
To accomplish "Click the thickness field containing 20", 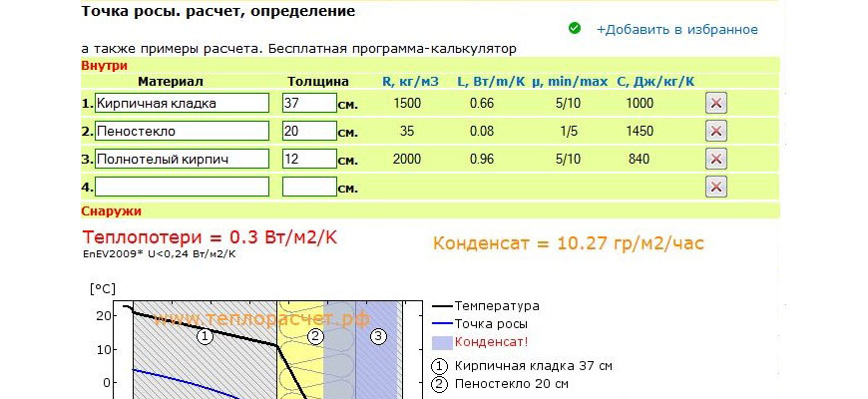I will [x=308, y=131].
